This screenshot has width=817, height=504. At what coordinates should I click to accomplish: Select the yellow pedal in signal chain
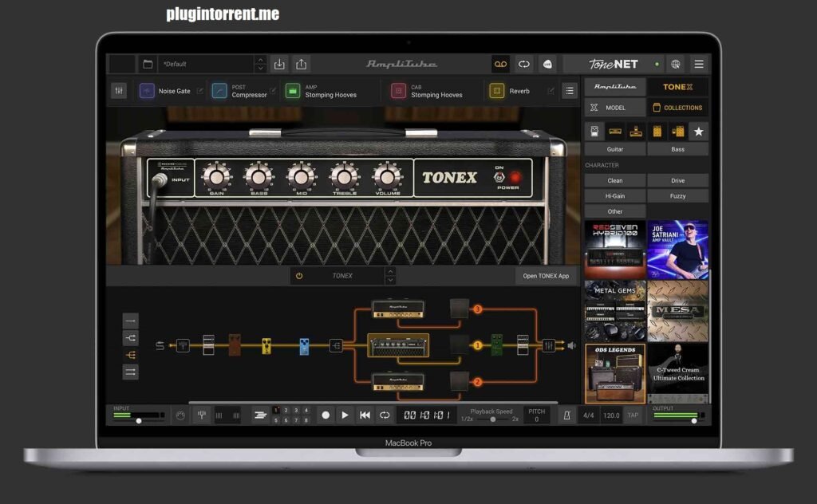(x=266, y=345)
